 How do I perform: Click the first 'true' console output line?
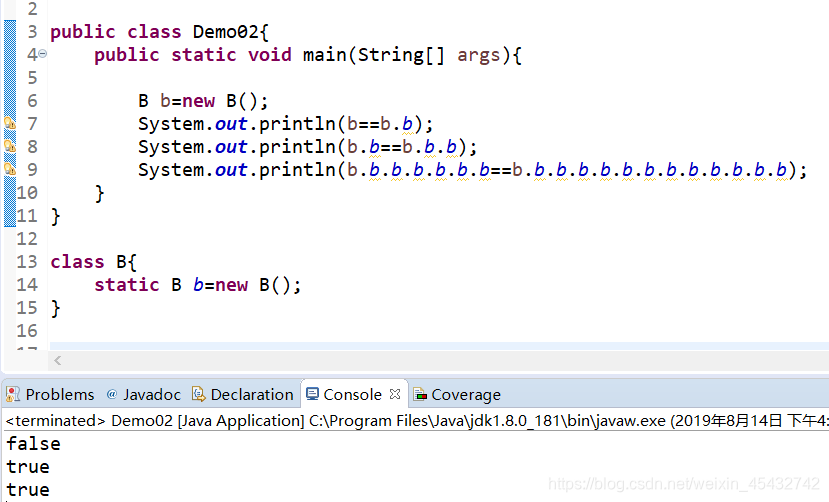pos(27,467)
